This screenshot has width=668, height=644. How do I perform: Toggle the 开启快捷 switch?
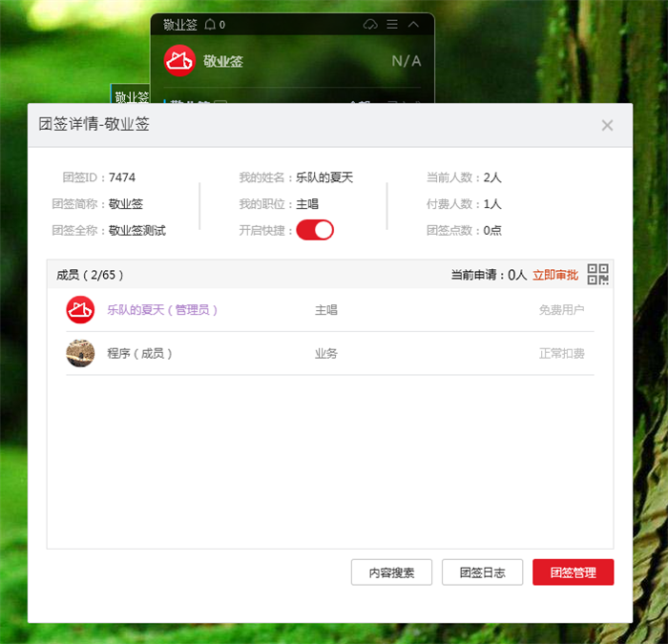pyautogui.click(x=315, y=230)
